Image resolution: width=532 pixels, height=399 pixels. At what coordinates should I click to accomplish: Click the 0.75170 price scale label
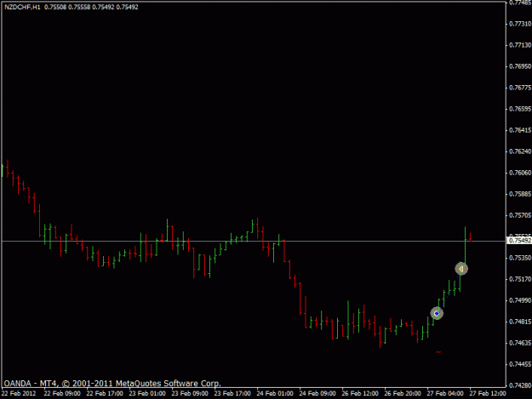pyautogui.click(x=520, y=279)
